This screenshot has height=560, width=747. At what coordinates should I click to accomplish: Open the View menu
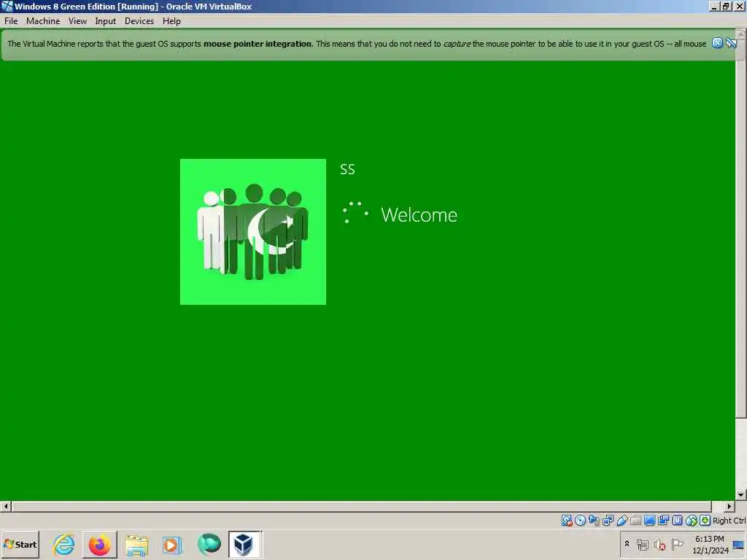tap(77, 21)
